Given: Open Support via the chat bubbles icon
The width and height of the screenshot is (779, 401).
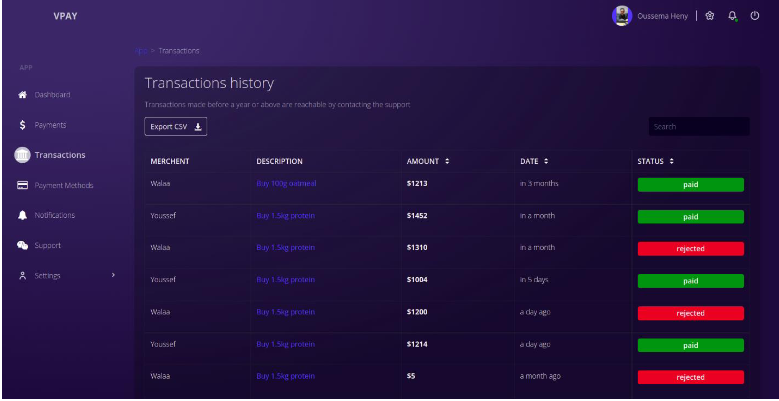Looking at the screenshot, I should coord(22,245).
